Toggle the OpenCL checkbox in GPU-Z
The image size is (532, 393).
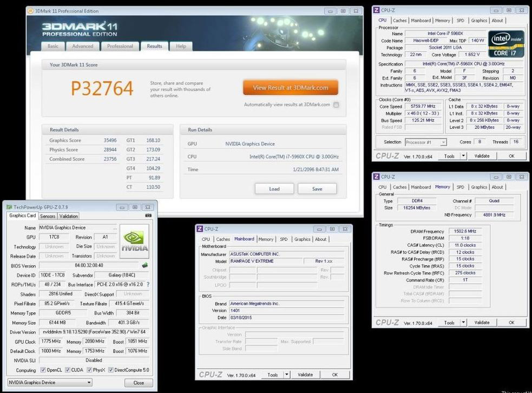coord(43,370)
